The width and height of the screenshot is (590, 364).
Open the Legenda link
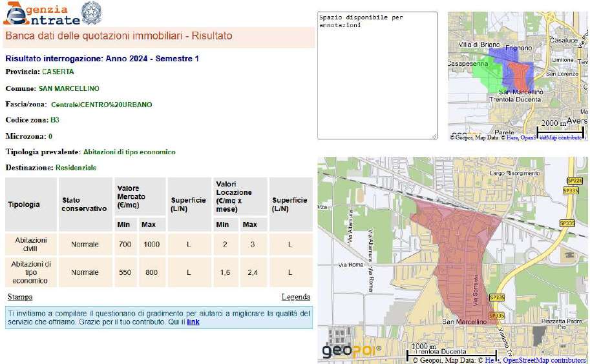[296, 297]
